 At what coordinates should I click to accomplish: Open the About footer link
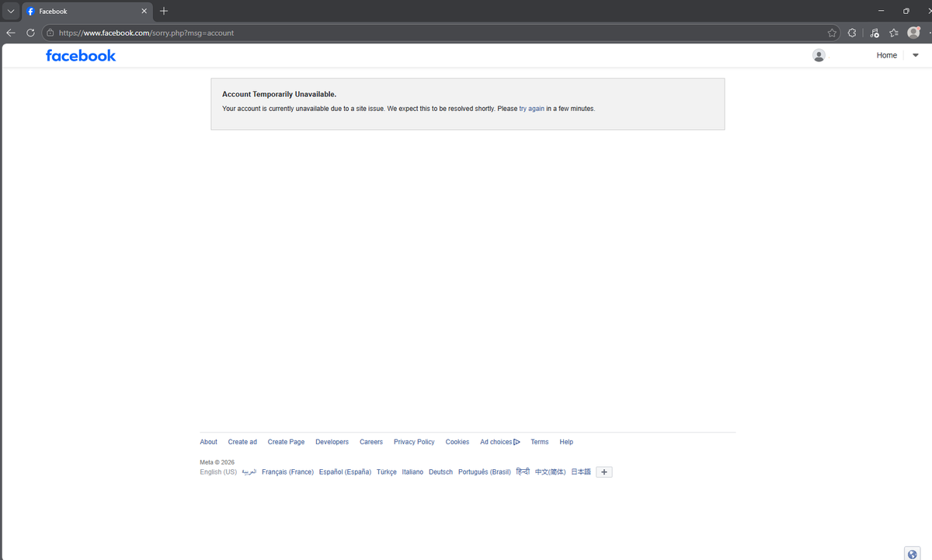208,442
